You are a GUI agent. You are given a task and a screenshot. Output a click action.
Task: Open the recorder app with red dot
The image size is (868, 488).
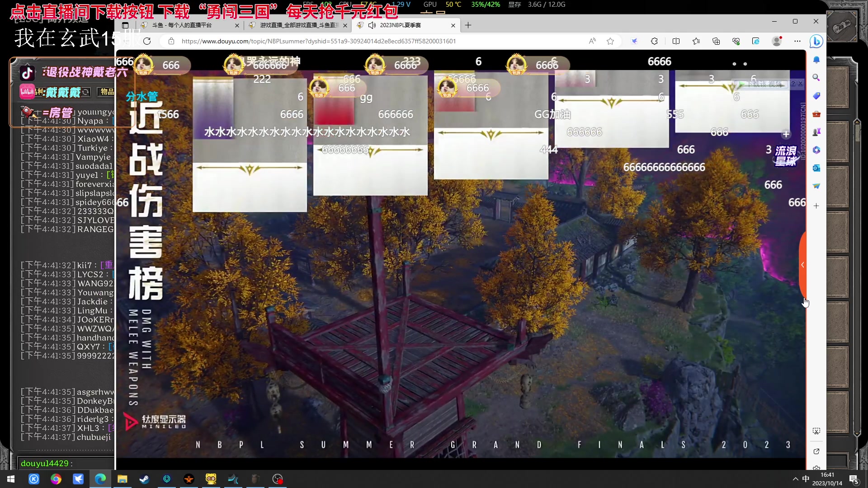pyautogui.click(x=278, y=479)
